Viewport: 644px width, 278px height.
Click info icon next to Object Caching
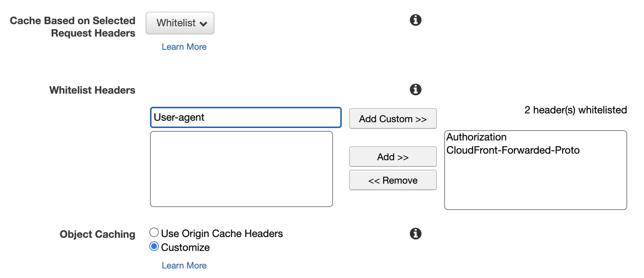pos(415,233)
